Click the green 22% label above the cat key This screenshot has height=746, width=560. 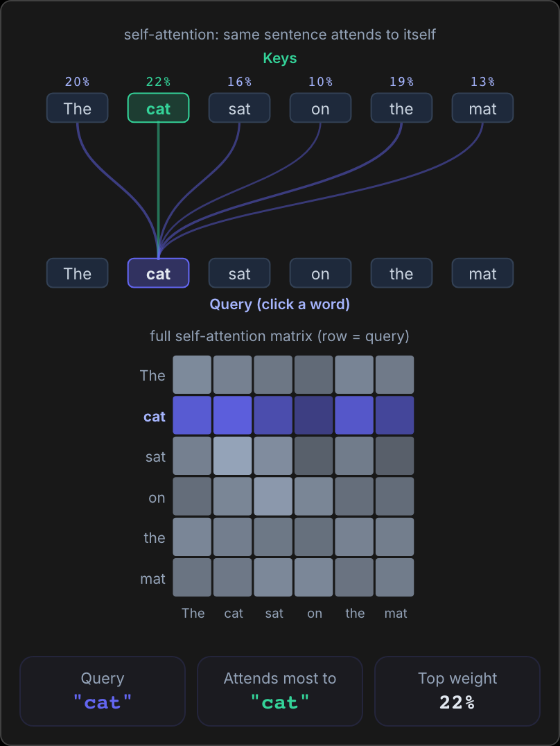click(159, 82)
